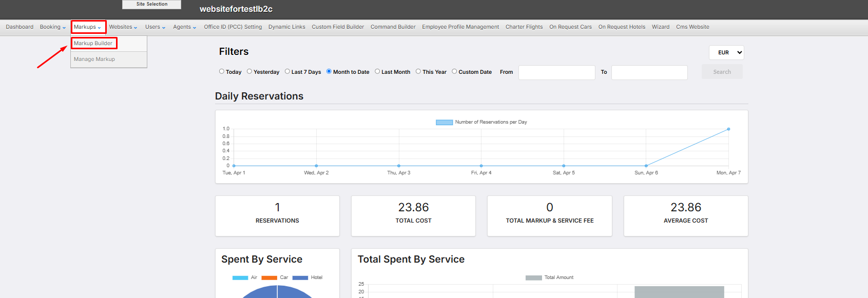The image size is (868, 298).
Task: Go to Employee Profile Management
Action: point(460,27)
